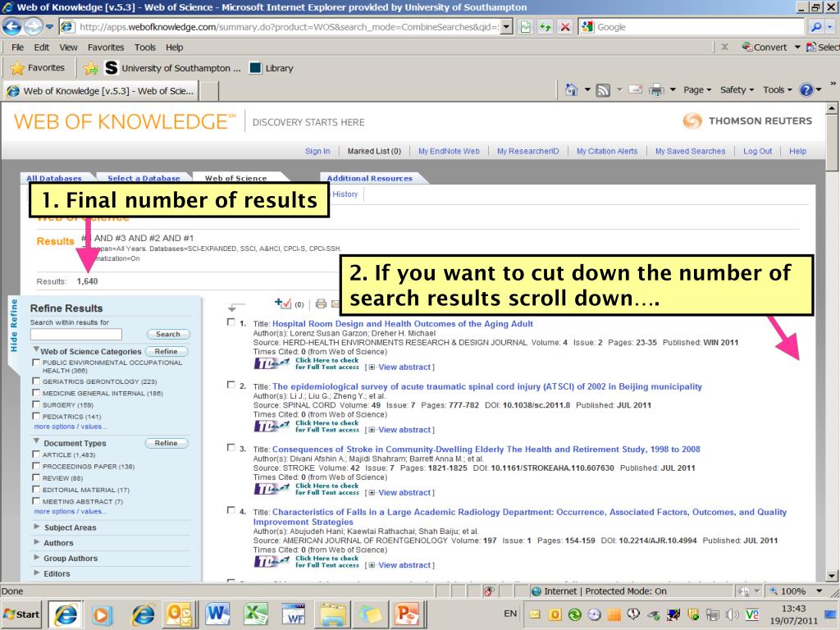This screenshot has height=630, width=840.
Task: Click the full text check icon for result 3
Action: click(x=306, y=489)
